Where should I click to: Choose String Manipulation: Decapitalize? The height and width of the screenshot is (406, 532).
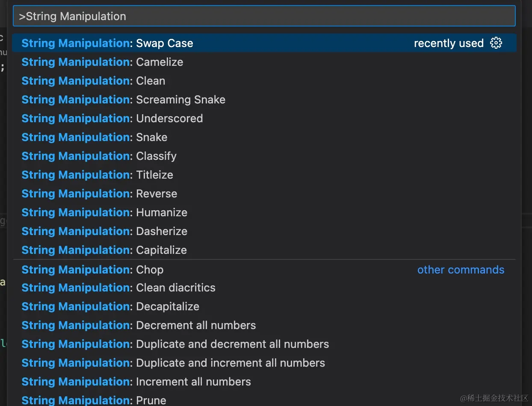(264, 306)
